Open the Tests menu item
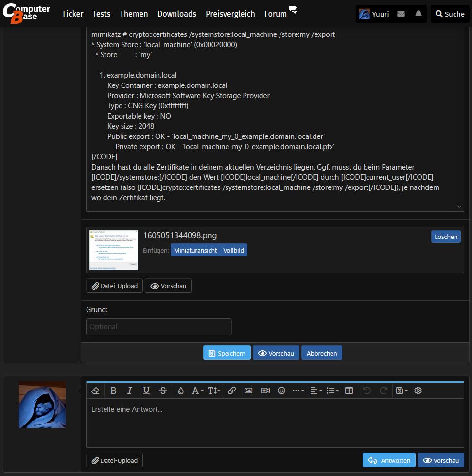The width and height of the screenshot is (472, 476). (102, 14)
